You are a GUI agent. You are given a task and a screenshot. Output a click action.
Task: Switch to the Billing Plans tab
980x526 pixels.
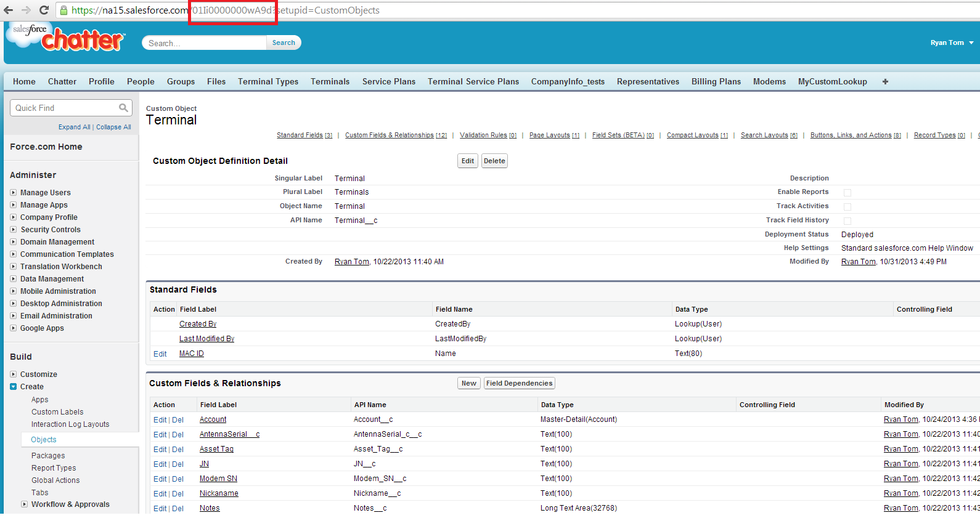716,81
